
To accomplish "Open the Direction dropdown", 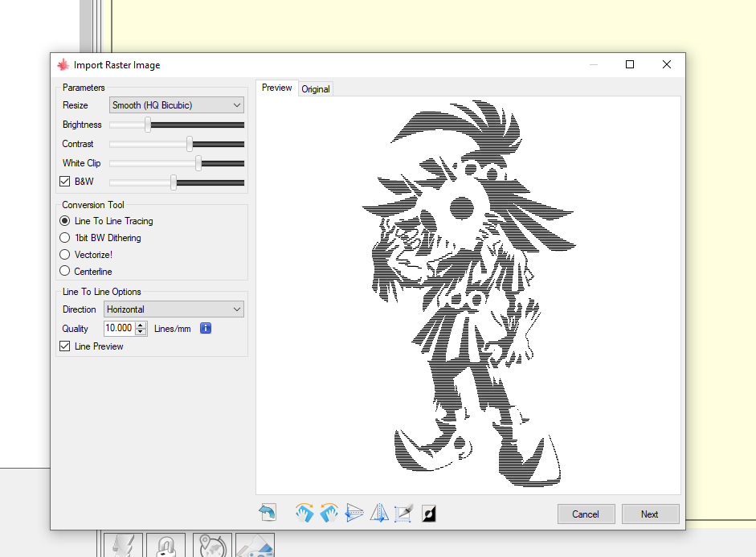I will 174,309.
